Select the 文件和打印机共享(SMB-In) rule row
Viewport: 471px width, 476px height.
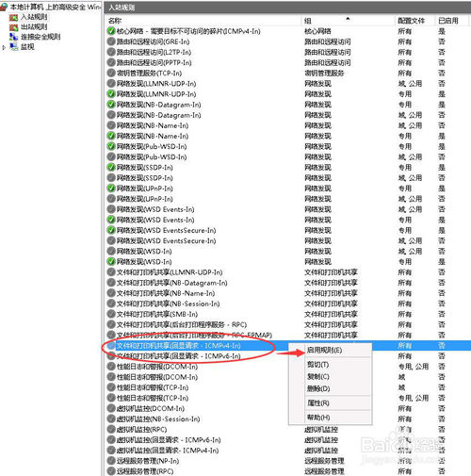point(287,314)
